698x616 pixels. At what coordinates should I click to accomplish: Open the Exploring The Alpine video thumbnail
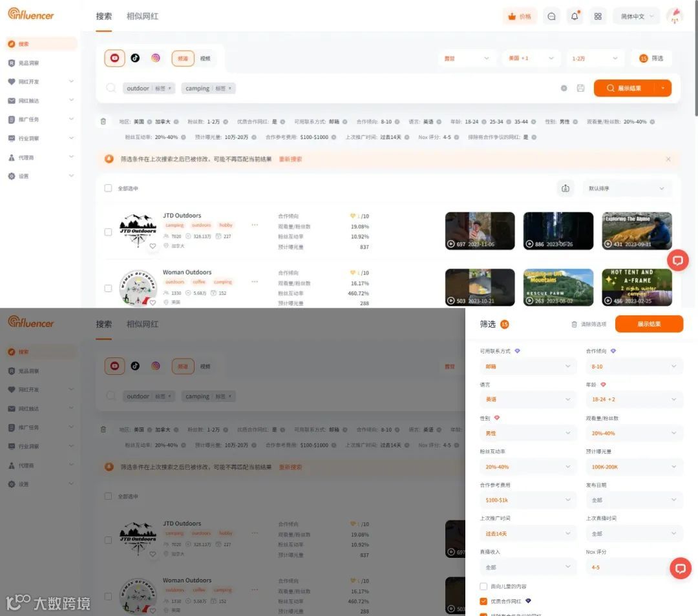click(637, 231)
